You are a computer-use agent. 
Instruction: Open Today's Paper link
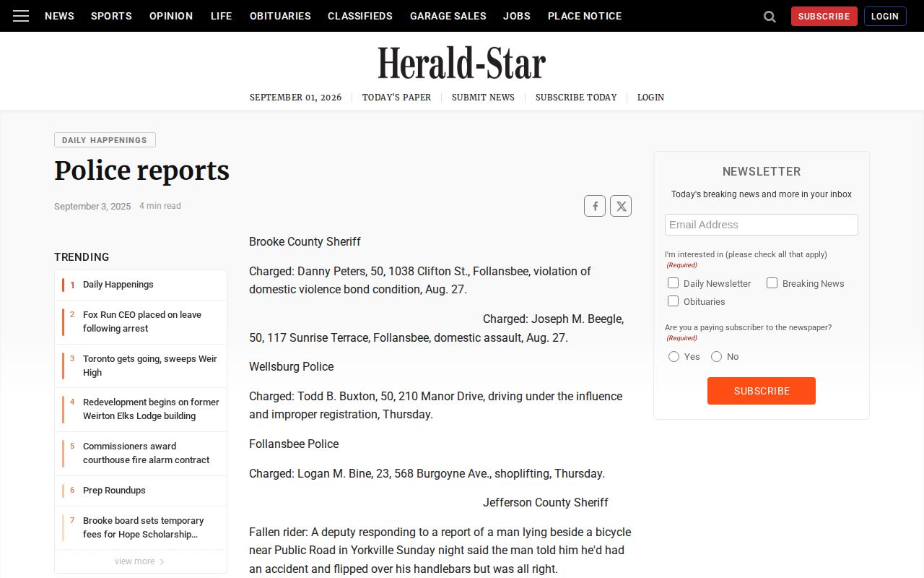click(x=396, y=97)
